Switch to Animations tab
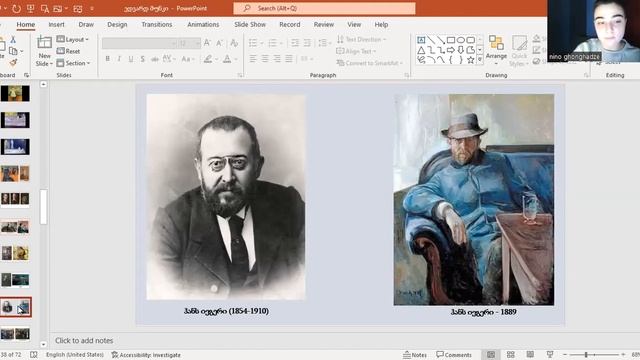Viewport: 640px width, 360px height. pyautogui.click(x=203, y=24)
